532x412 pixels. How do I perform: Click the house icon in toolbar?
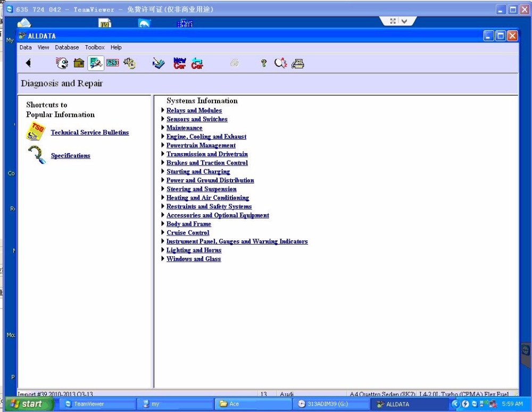[79, 63]
